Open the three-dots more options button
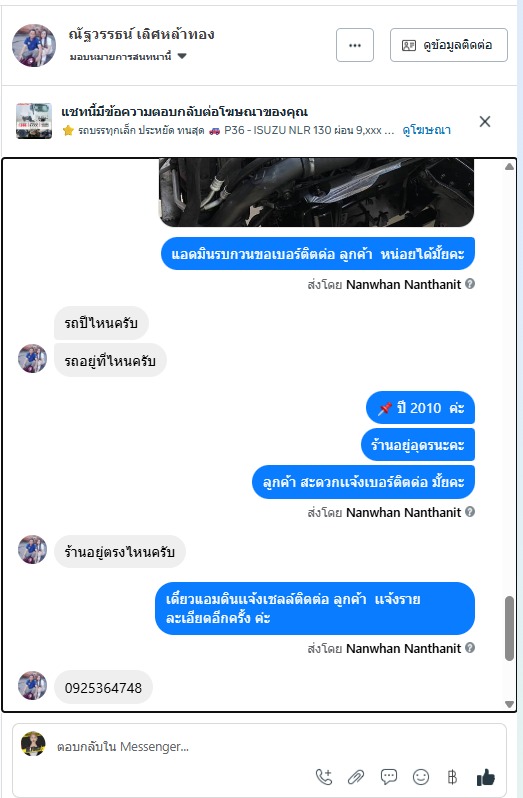 click(355, 45)
